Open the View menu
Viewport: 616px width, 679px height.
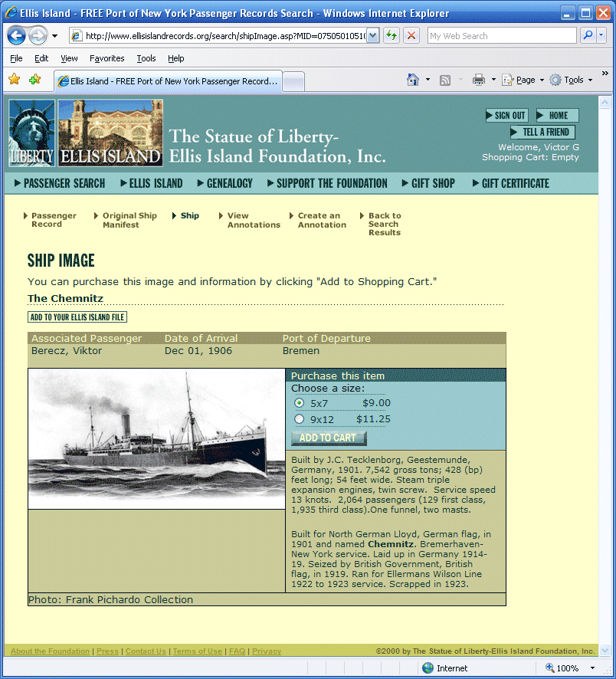(69, 58)
